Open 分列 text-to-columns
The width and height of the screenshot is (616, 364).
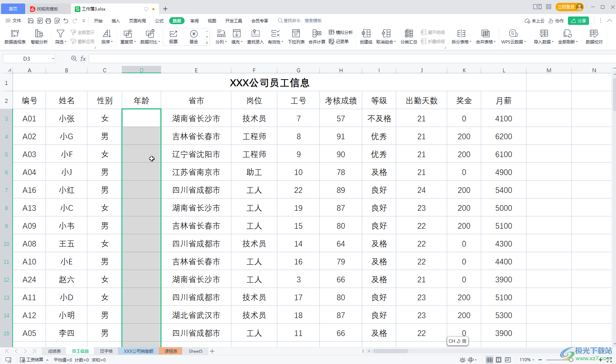(x=221, y=36)
